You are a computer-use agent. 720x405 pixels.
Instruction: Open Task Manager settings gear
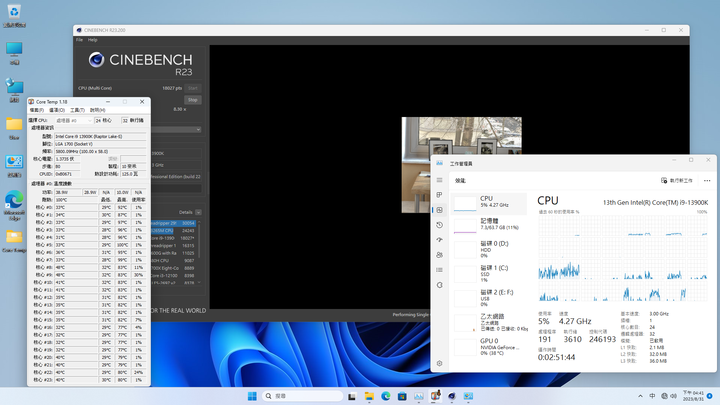439,363
